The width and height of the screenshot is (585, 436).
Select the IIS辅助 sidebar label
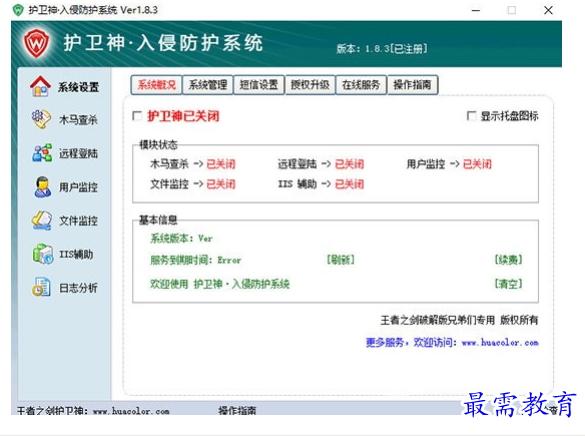pos(76,254)
